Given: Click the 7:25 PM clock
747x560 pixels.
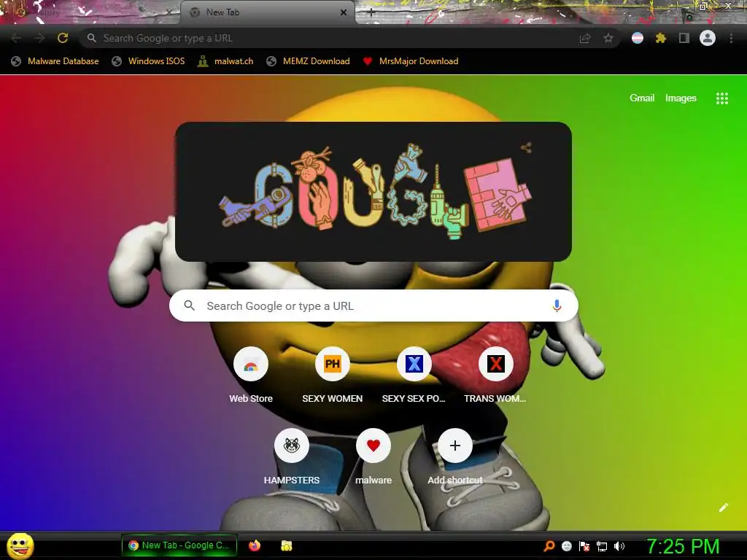Looking at the screenshot, I should 683,546.
